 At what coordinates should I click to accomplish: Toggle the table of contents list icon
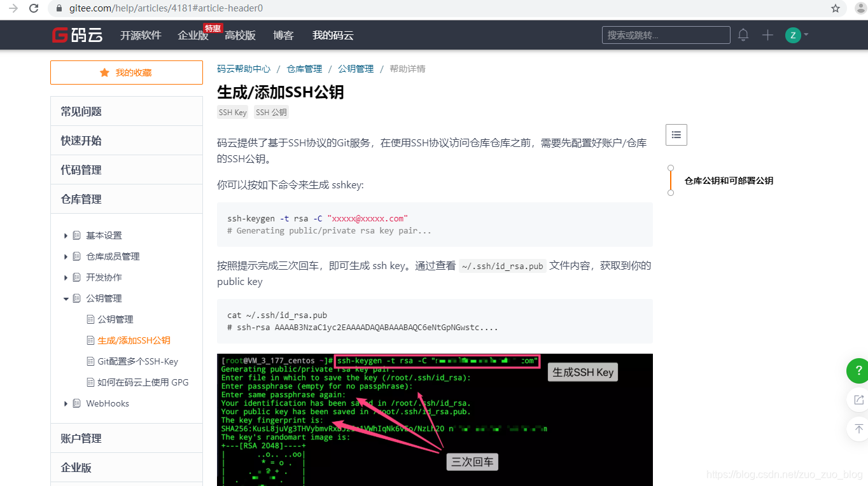click(x=676, y=135)
